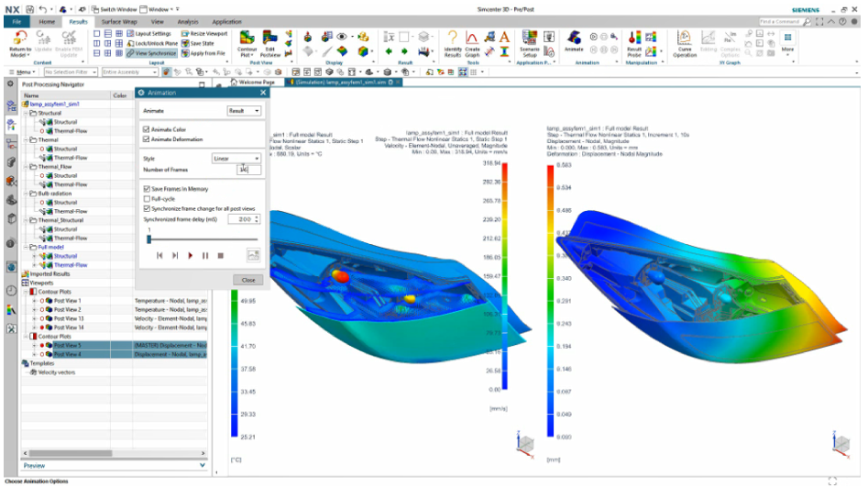Switch to the Analysis tab
Screen dimensions: 868x488
[188, 22]
